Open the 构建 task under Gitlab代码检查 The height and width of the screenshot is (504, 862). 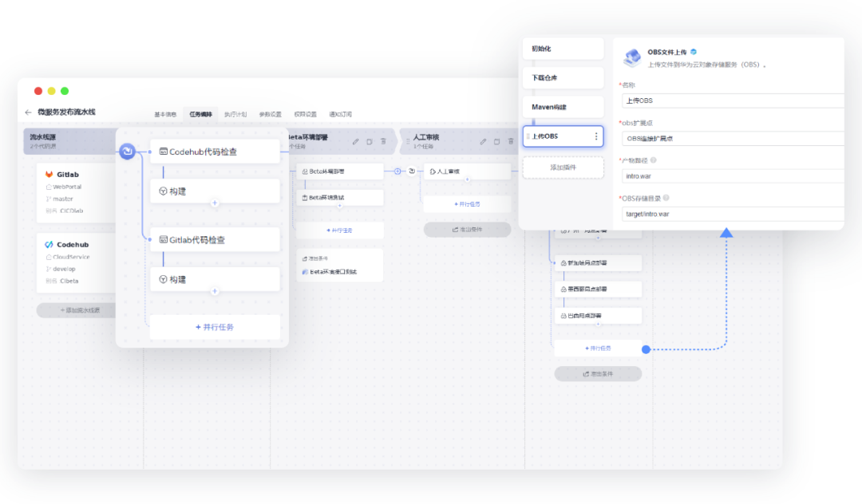point(215,279)
